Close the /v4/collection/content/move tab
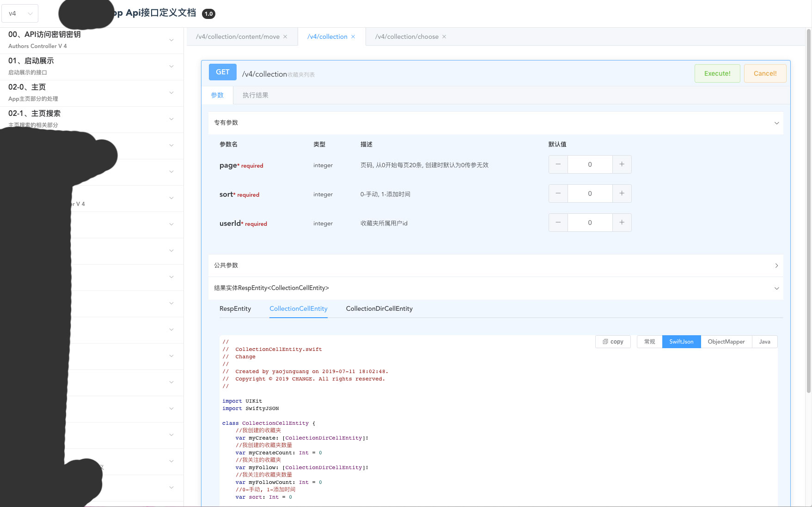Screen dimensions: 812x507 [285, 37]
